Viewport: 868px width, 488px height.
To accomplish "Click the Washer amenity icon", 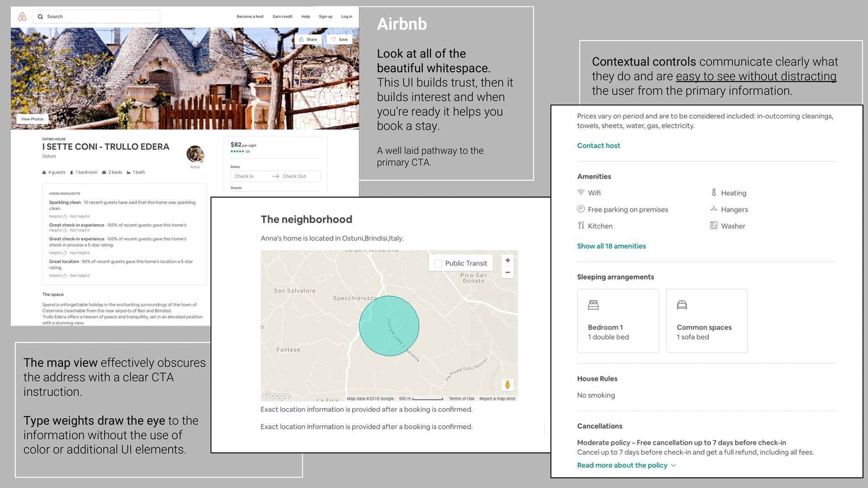I will 714,225.
